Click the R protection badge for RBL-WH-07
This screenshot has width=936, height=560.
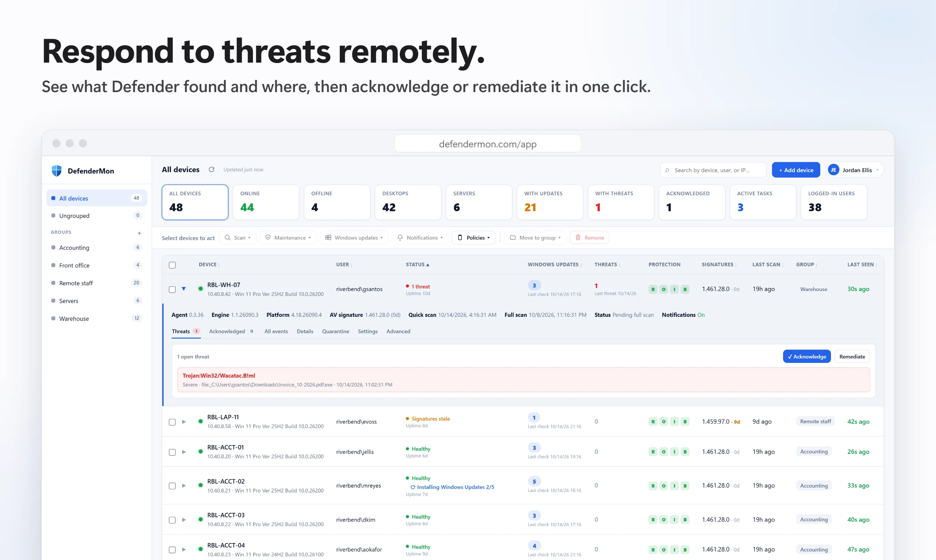click(x=653, y=289)
